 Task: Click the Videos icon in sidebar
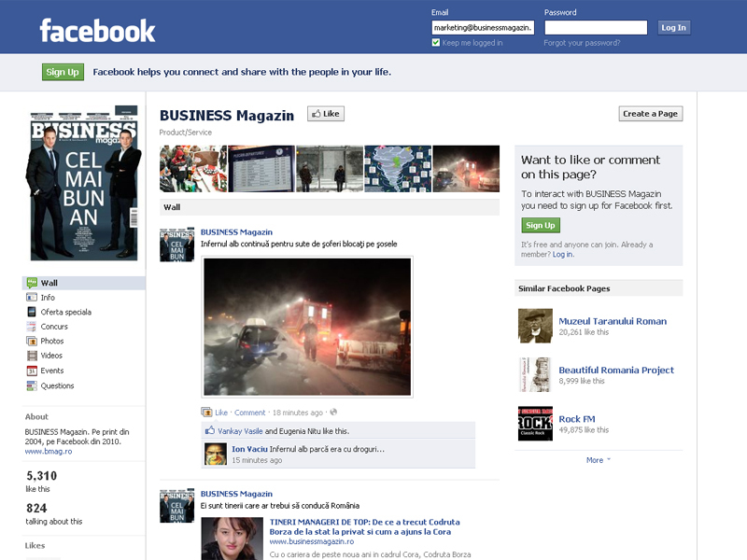tap(32, 356)
